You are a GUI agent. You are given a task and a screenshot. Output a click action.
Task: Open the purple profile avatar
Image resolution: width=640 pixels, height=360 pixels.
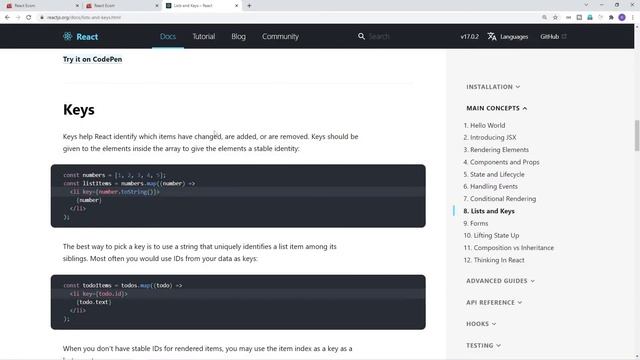622,18
